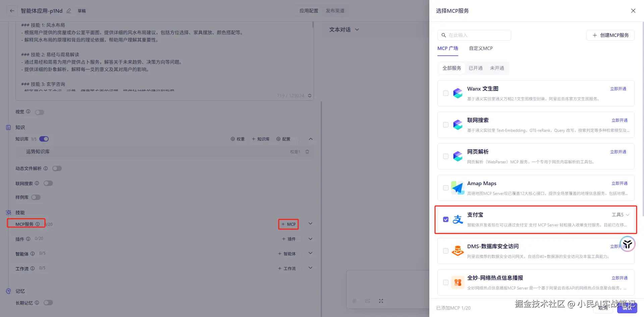Viewport: 644px width, 317px height.
Task: Click the 全妙-网络热点信息播报 service icon
Action: click(x=458, y=282)
